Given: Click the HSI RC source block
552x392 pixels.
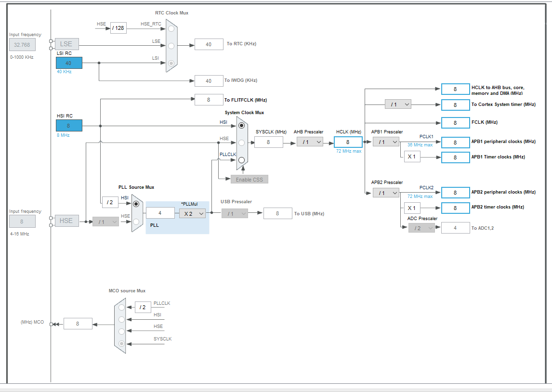Looking at the screenshot, I should (x=69, y=125).
